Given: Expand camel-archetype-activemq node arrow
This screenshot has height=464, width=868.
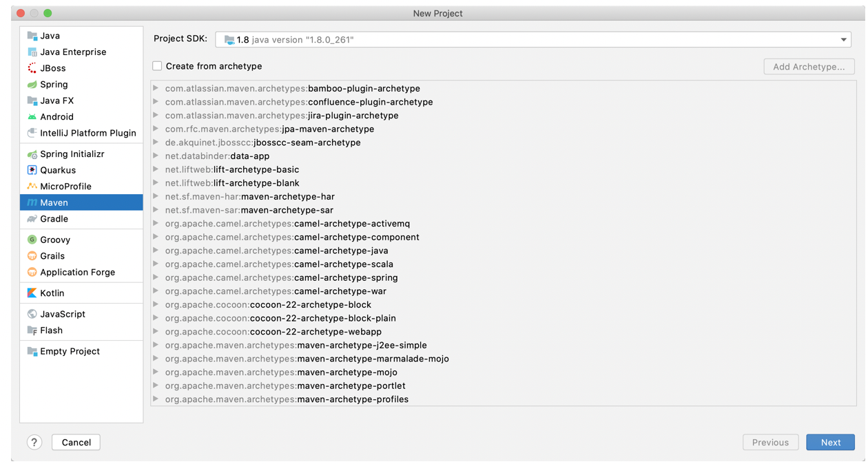Looking at the screenshot, I should point(156,223).
